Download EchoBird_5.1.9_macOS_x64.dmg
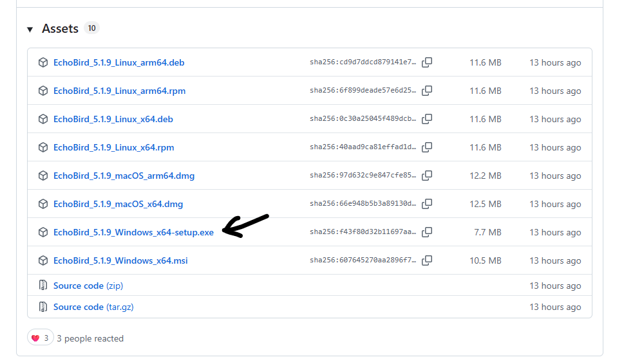Screen dimensions: 624x364 [x=118, y=204]
